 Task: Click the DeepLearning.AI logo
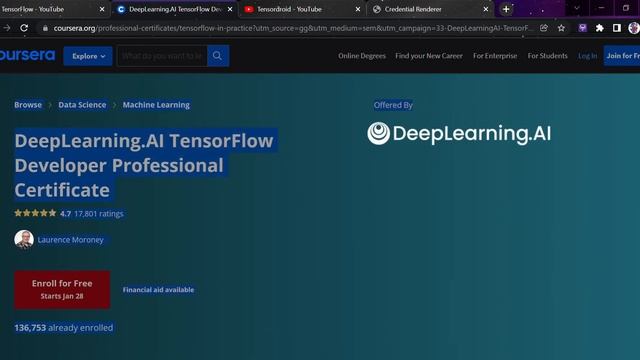[459, 133]
